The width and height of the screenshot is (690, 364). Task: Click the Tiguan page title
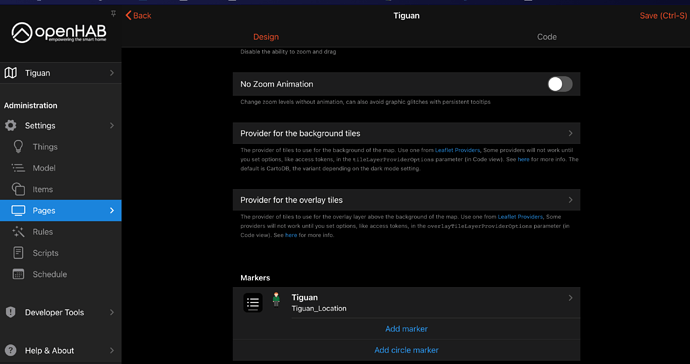406,15
